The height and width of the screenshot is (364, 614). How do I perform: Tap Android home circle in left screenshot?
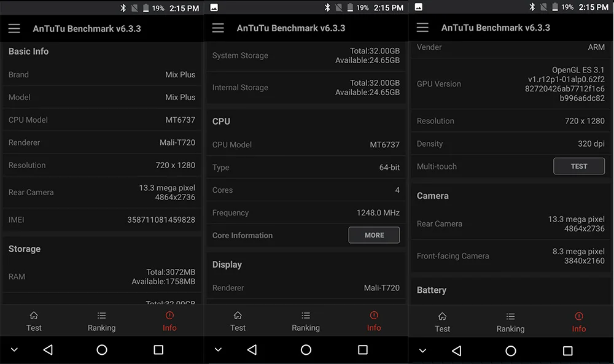point(102,349)
